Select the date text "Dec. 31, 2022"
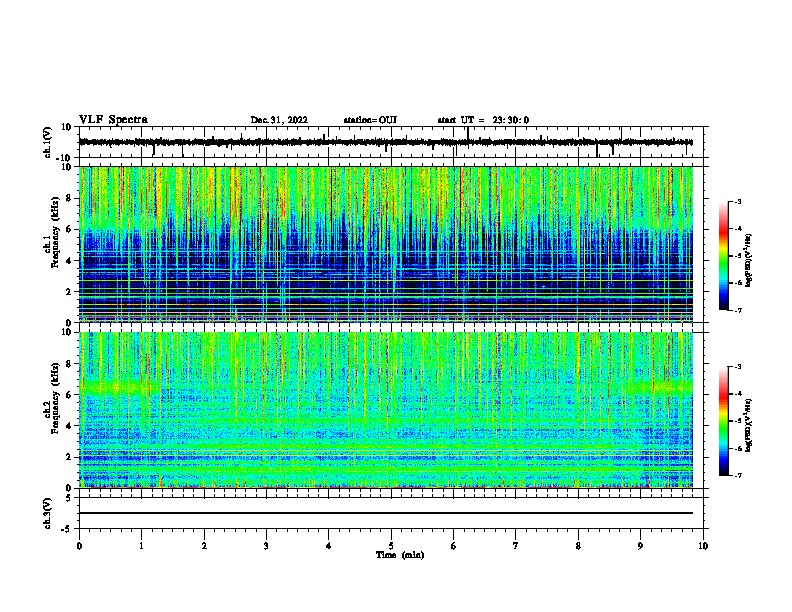Viewport: 792px width, 612px height. tap(279, 120)
